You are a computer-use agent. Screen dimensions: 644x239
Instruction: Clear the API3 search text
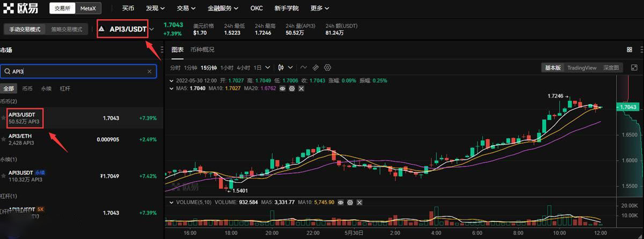(x=149, y=71)
